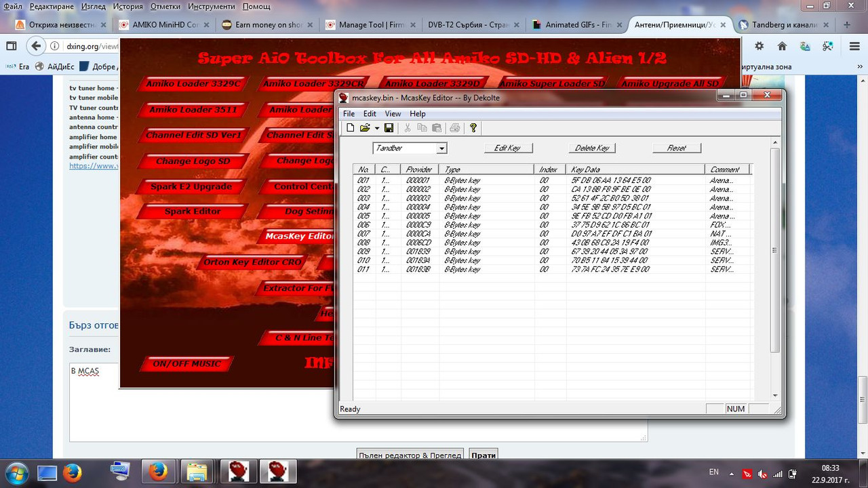Open the View menu in McasKey Editor
868x488 pixels.
coord(393,114)
